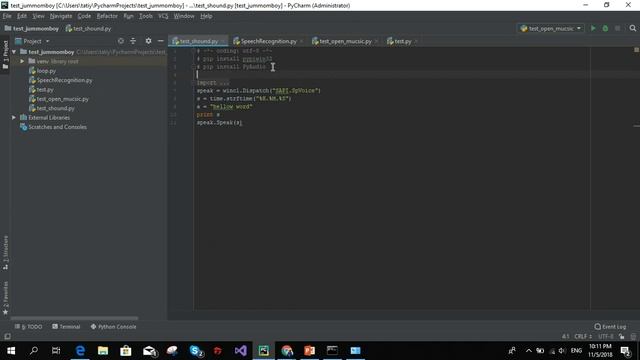The width and height of the screenshot is (640, 360).
Task: Click the yellow inspection indicator at the editor's top right
Action: click(636, 50)
